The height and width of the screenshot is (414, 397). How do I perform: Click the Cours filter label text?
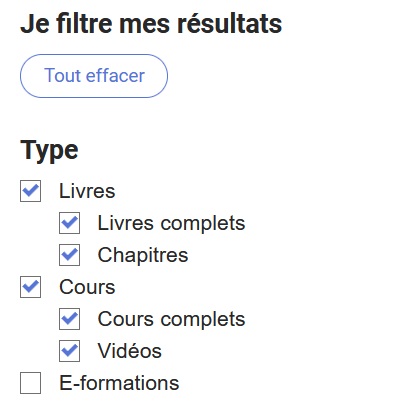coord(87,287)
